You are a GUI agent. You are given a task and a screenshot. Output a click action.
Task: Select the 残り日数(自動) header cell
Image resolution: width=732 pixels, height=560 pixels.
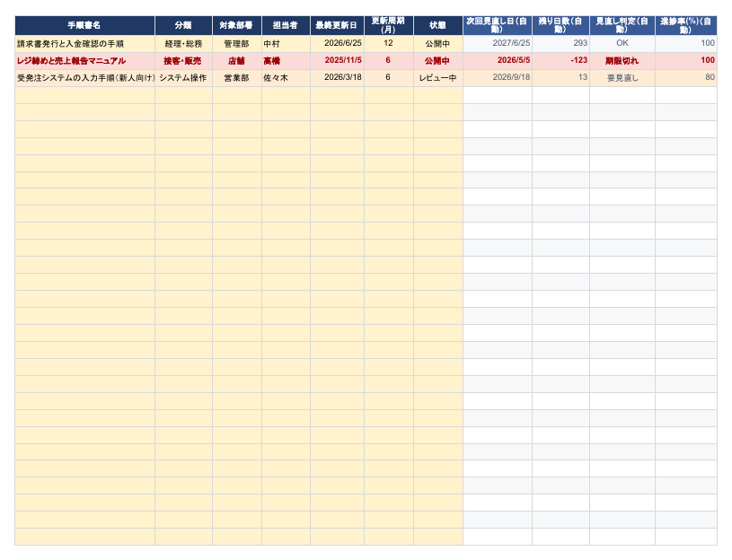click(x=560, y=26)
